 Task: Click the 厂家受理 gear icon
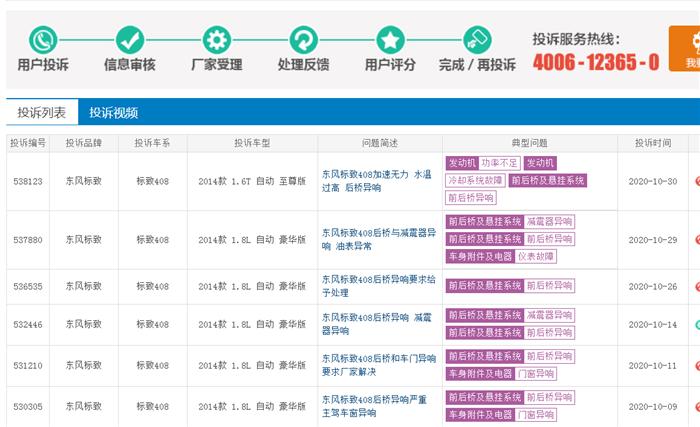point(217,40)
